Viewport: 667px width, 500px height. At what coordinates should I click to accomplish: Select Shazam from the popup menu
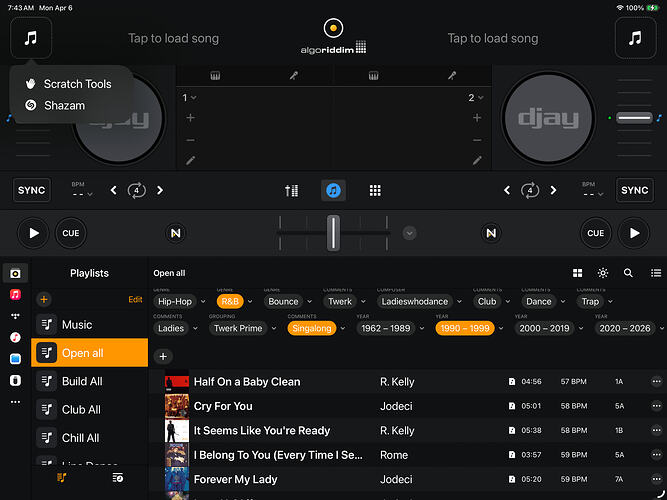click(x=64, y=105)
